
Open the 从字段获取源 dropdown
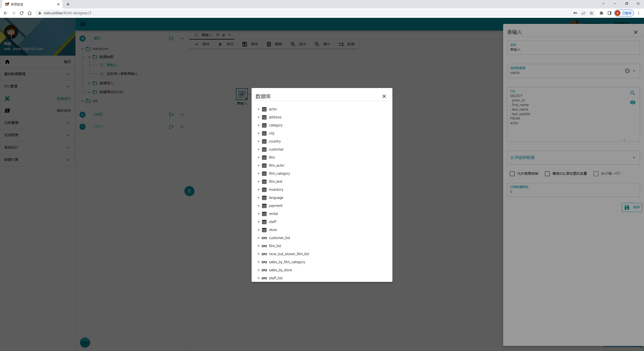(x=573, y=158)
